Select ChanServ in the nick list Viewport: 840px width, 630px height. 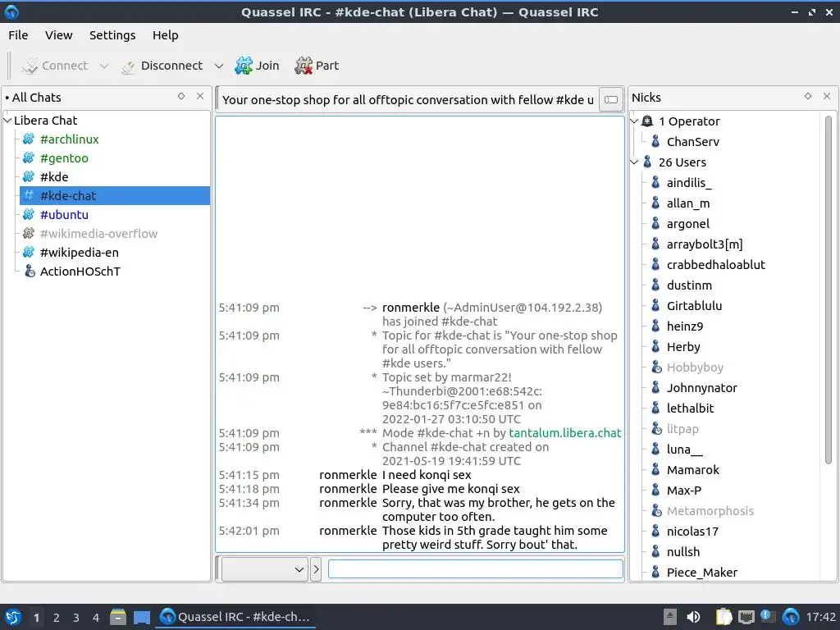(x=692, y=142)
